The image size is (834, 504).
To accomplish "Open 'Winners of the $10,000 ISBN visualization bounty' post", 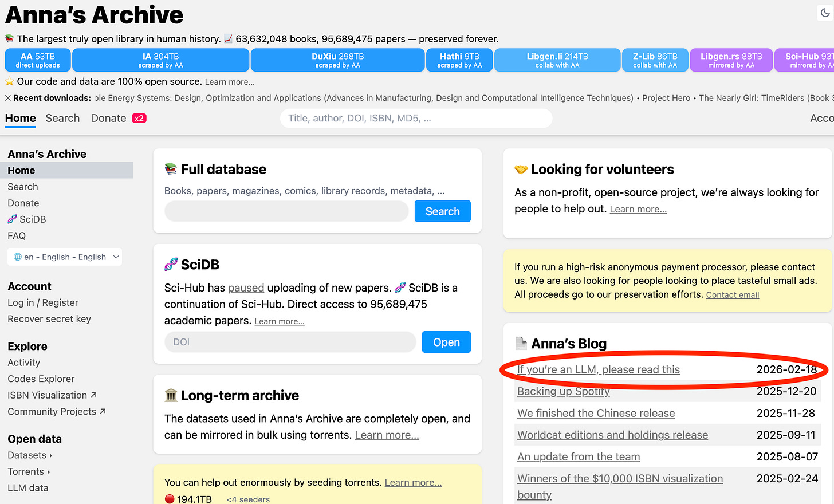I will tap(620, 486).
